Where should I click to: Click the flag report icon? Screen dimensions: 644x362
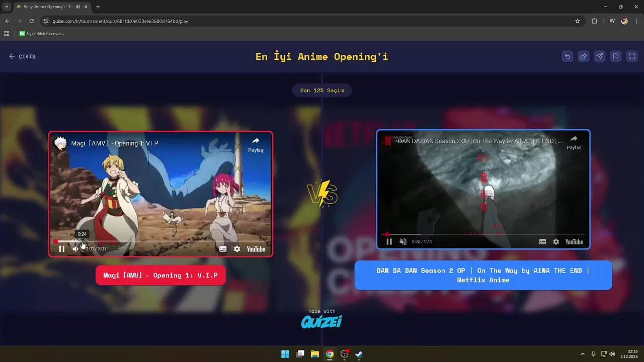coord(616,56)
